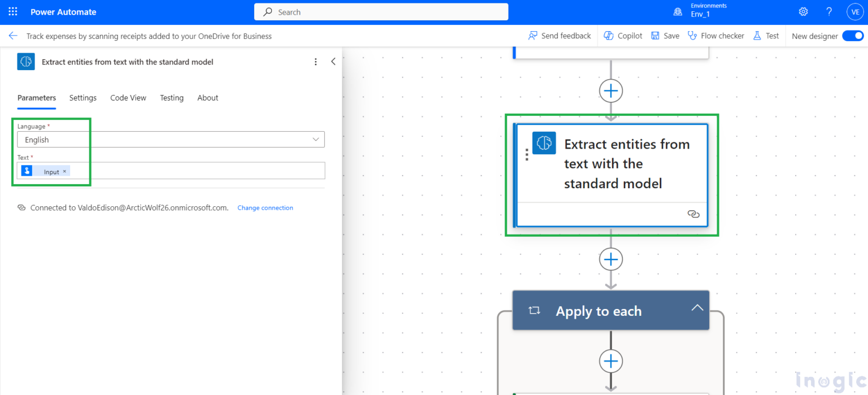The image size is (868, 395).
Task: Click the Search bar at the top
Action: pyautogui.click(x=381, y=11)
